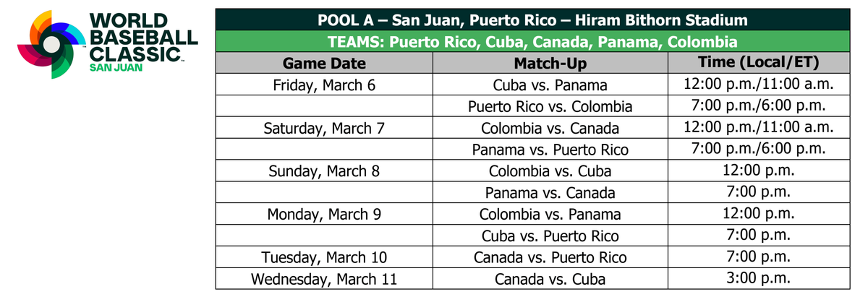868x297 pixels.
Task: Click the World Baseball Classic swirl logo
Action: 51,45
